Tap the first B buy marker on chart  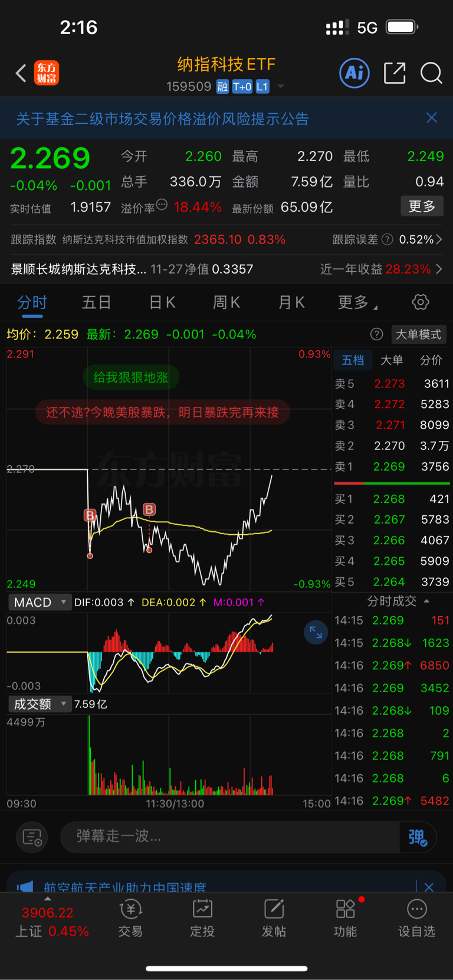pos(90,515)
